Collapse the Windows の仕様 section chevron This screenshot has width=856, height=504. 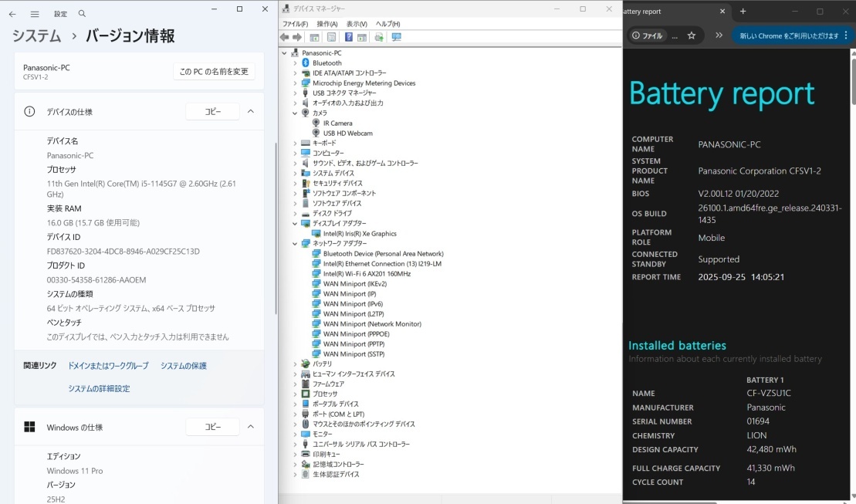251,427
